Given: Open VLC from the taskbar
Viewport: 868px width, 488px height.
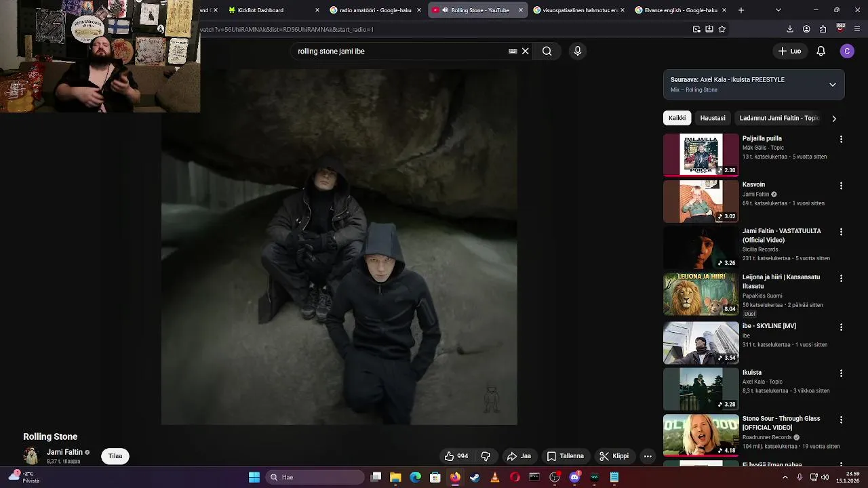Looking at the screenshot, I should pyautogui.click(x=494, y=477).
